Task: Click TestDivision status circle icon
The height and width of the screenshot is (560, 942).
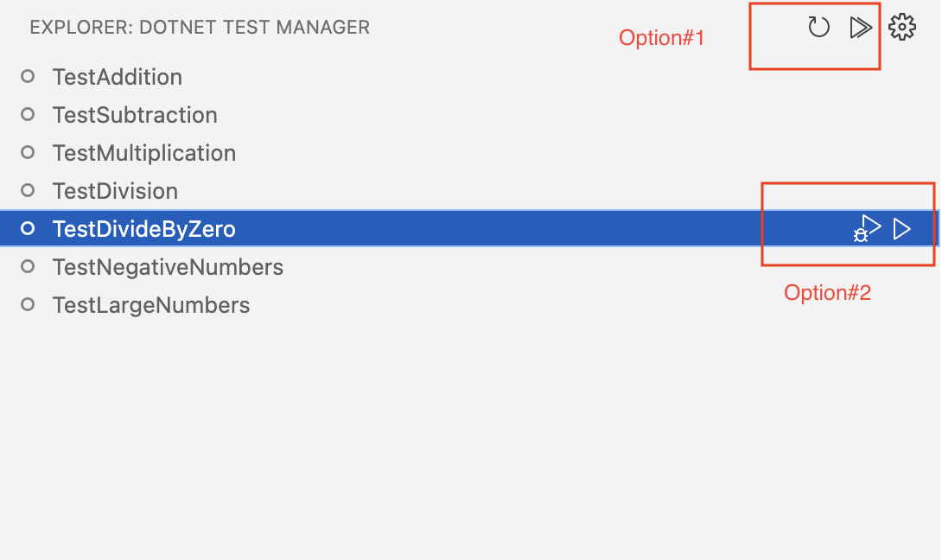Action: tap(28, 190)
